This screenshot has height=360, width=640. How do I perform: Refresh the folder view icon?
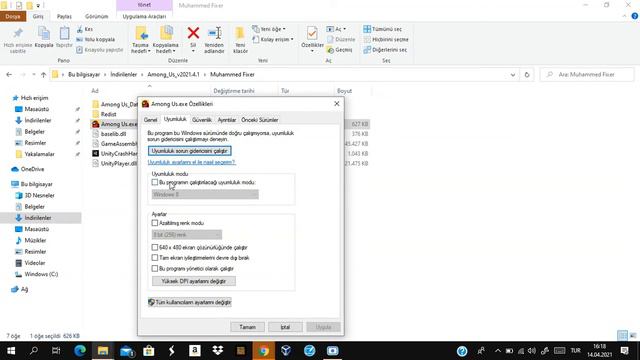(x=527, y=75)
